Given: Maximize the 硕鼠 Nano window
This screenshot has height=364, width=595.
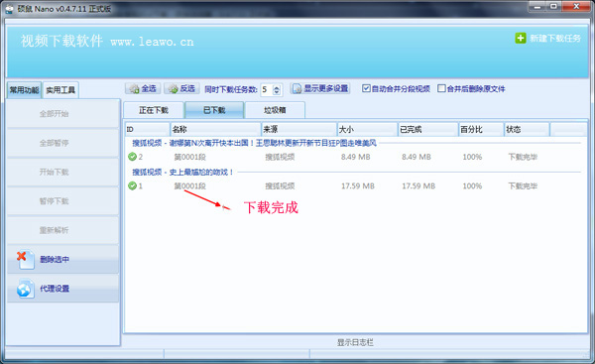Looking at the screenshot, I should 554,7.
